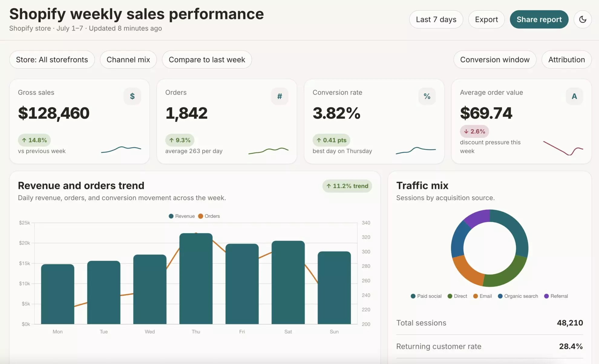The image size is (599, 364).
Task: Click the Traffic mix heading
Action: [x=422, y=185]
